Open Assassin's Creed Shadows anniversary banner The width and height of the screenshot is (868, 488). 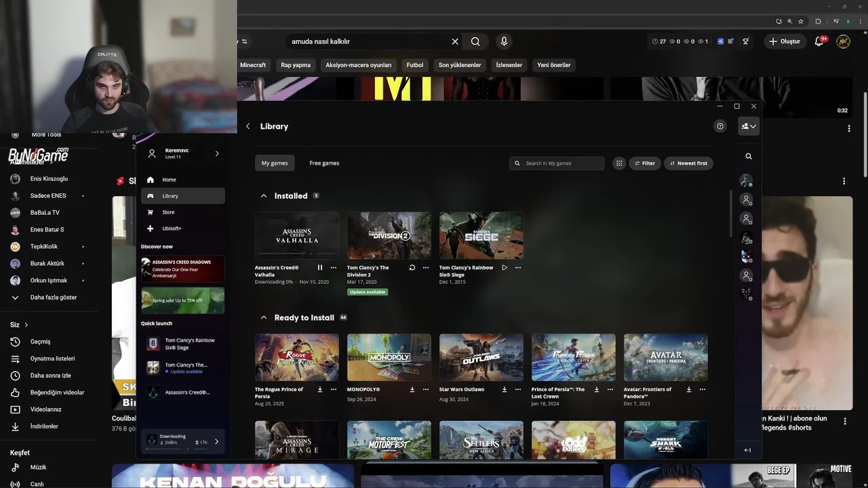[x=182, y=269]
